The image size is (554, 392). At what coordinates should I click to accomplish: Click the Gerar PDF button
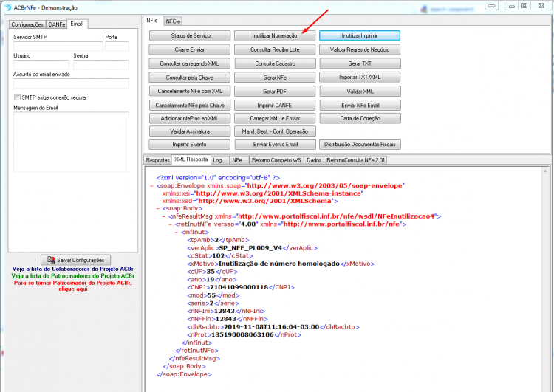(275, 92)
